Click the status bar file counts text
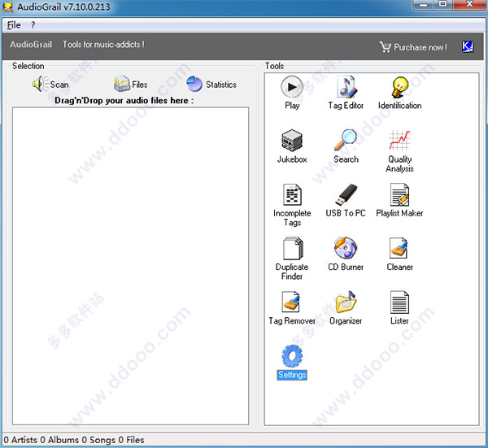This screenshot has height=448, width=488. point(74,440)
